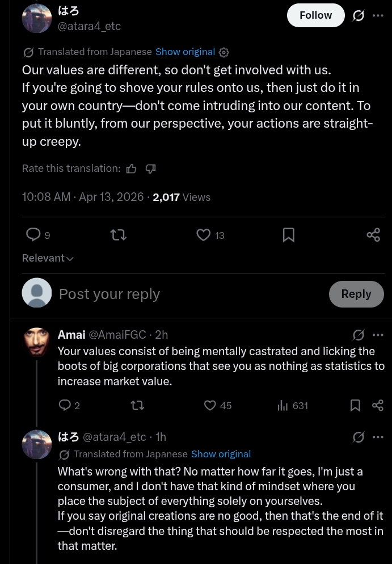392x564 pixels.
Task: View analytics on Amai's reply
Action: coord(283,405)
